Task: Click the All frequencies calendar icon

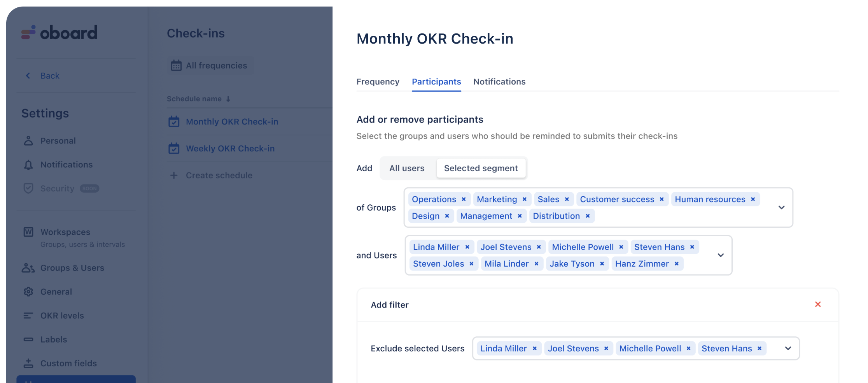Action: (176, 65)
